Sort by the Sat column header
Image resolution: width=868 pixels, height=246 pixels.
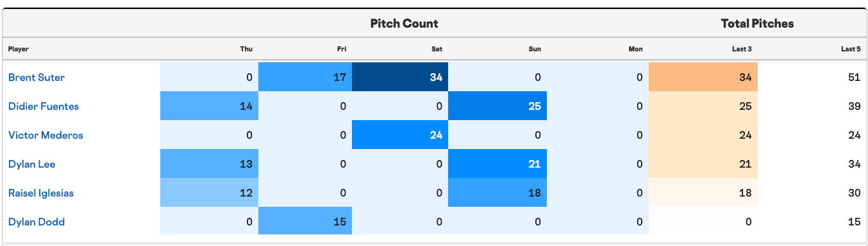[x=437, y=49]
